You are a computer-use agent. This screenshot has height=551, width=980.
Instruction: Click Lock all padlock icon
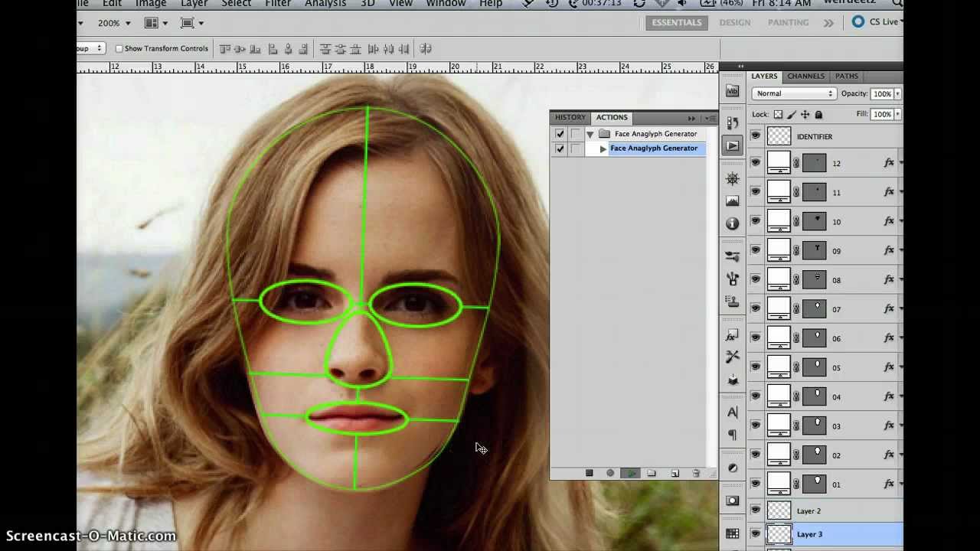(818, 115)
